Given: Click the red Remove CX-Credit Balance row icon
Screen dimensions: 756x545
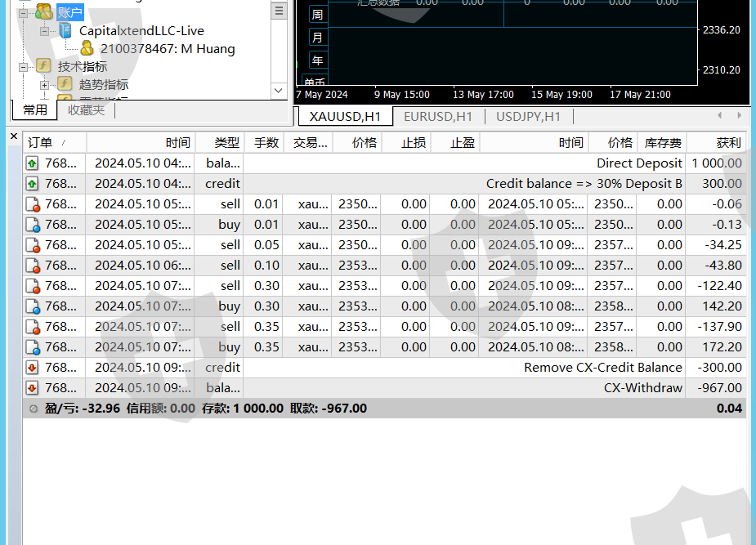Looking at the screenshot, I should tap(33, 368).
